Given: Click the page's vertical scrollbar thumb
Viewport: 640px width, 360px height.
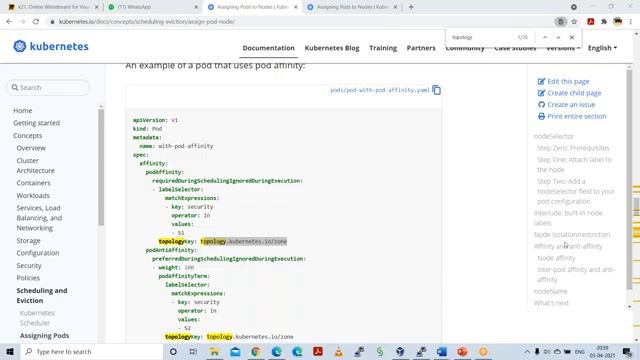Looking at the screenshot, I should [x=636, y=207].
